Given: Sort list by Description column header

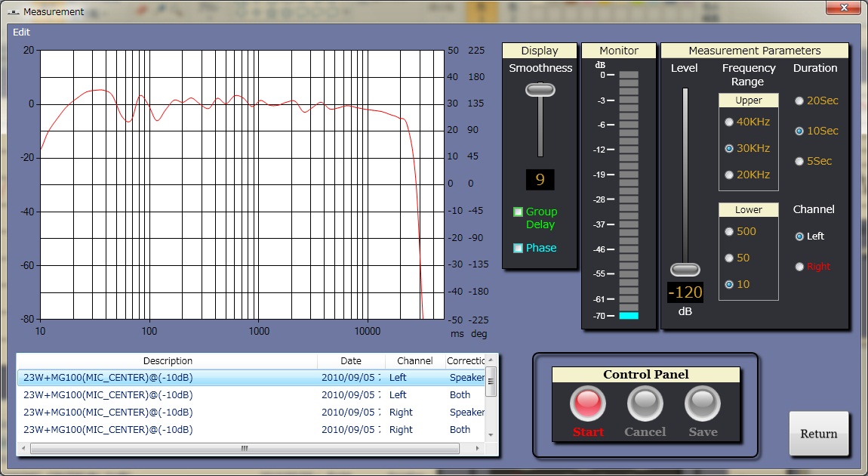Looking at the screenshot, I should pos(168,361).
